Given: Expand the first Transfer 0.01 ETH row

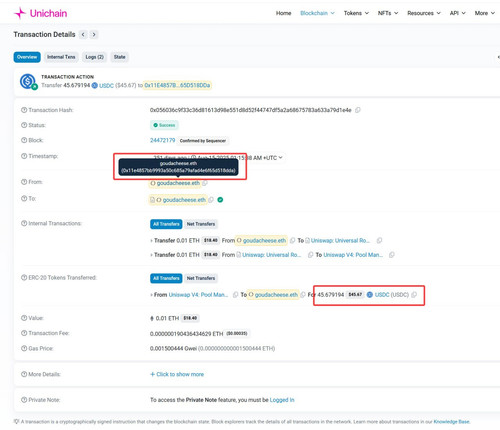Looking at the screenshot, I should tap(151, 241).
